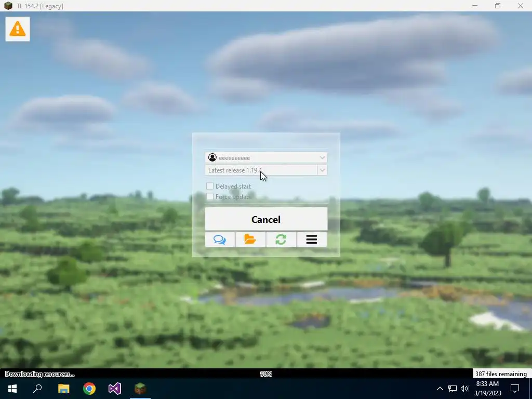The height and width of the screenshot is (399, 532).
Task: Launch Google Chrome from the taskbar
Action: point(89,389)
